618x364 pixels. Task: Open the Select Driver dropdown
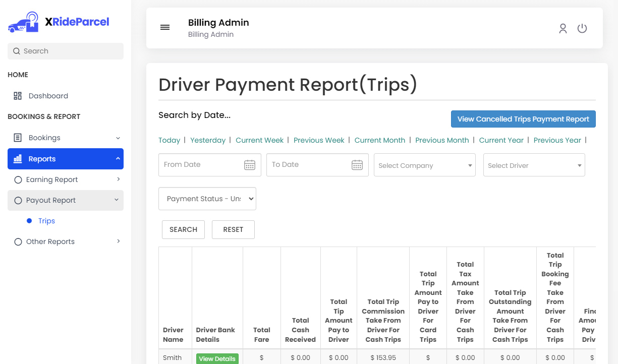pyautogui.click(x=534, y=165)
